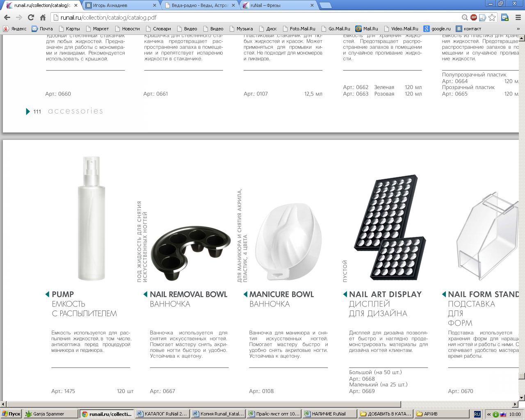Click the nail art display image
525x420 pixels.
click(390, 228)
